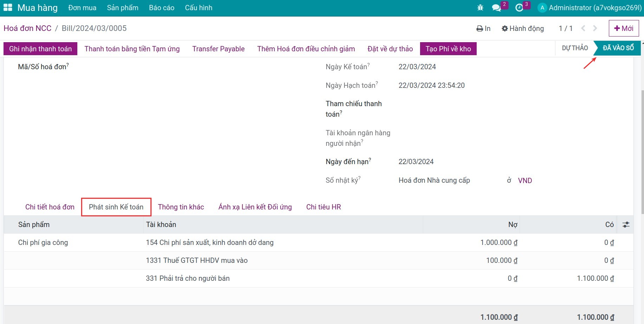Image resolution: width=644 pixels, height=324 pixels.
Task: Switch to Chi tiết hoá đơn tab
Action: click(50, 207)
